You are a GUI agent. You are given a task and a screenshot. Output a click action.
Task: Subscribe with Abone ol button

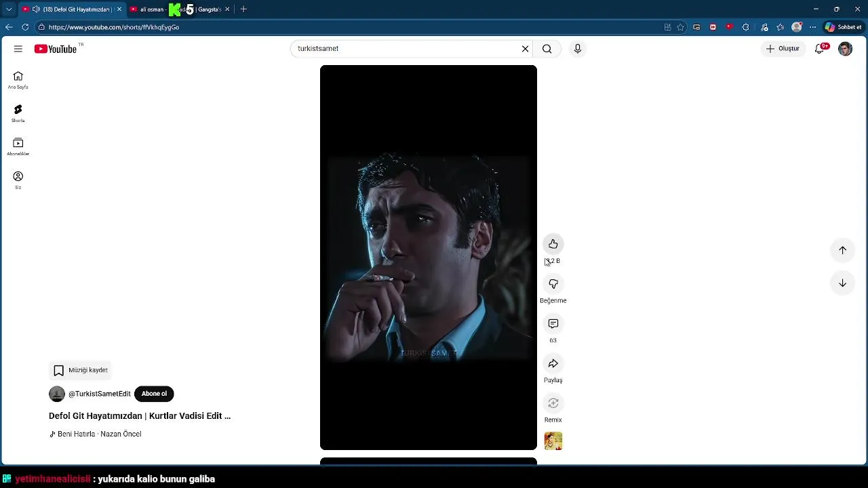pyautogui.click(x=154, y=394)
